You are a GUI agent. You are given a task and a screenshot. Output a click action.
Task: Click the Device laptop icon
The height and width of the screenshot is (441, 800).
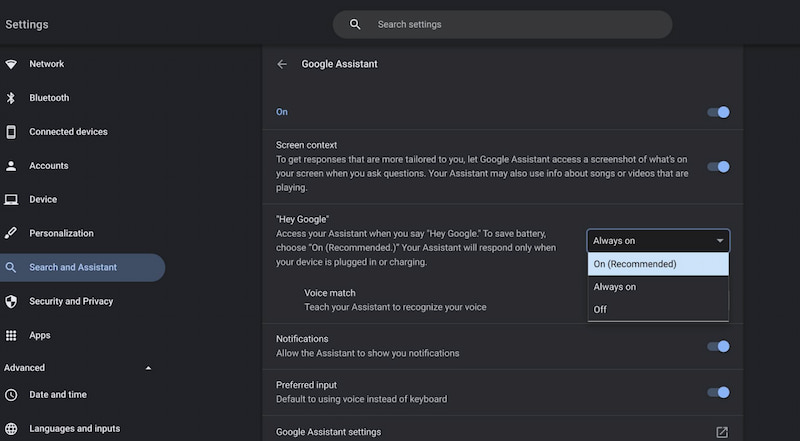tap(11, 200)
